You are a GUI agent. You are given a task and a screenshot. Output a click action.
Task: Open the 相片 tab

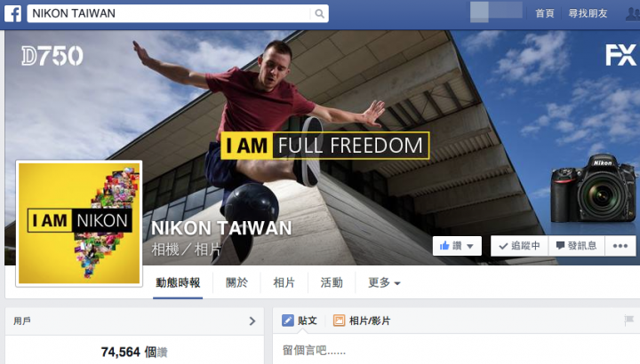click(284, 282)
